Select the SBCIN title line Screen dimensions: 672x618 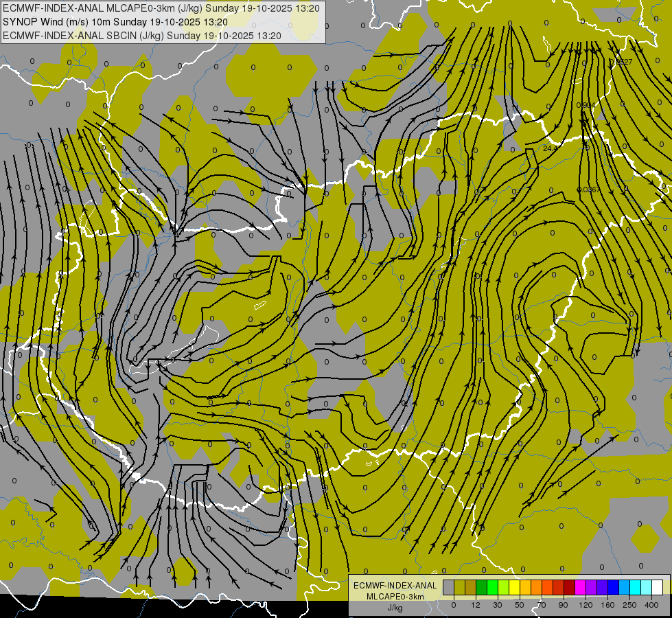(x=142, y=36)
